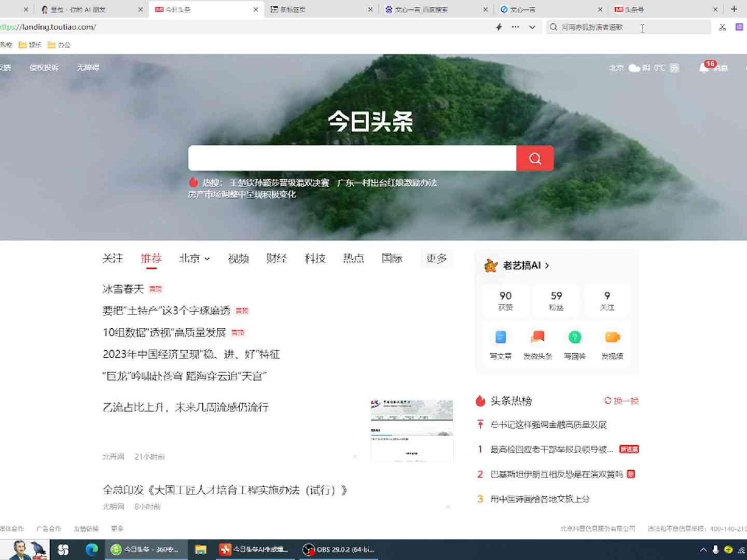
Task: Click the 换一换 refresh icon
Action: pyautogui.click(x=608, y=400)
